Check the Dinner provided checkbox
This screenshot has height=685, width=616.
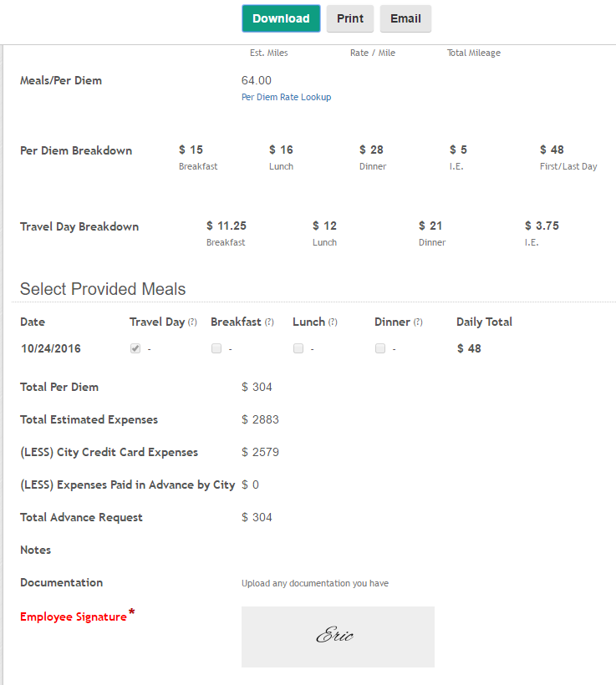click(x=380, y=349)
